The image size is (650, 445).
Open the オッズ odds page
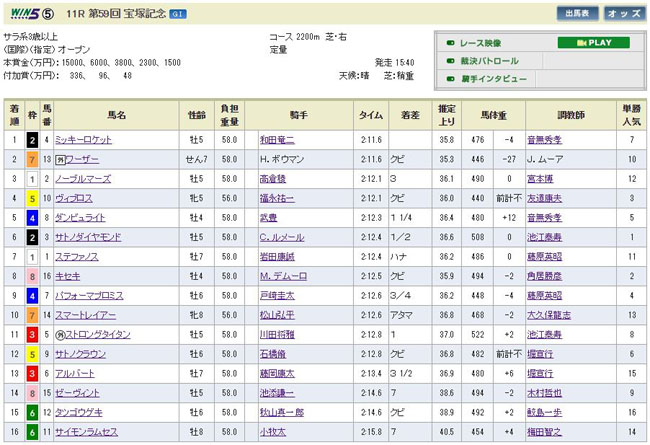click(624, 13)
